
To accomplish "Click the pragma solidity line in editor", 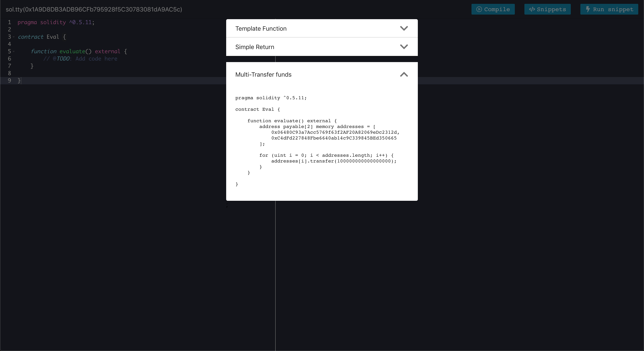I will pyautogui.click(x=56, y=22).
